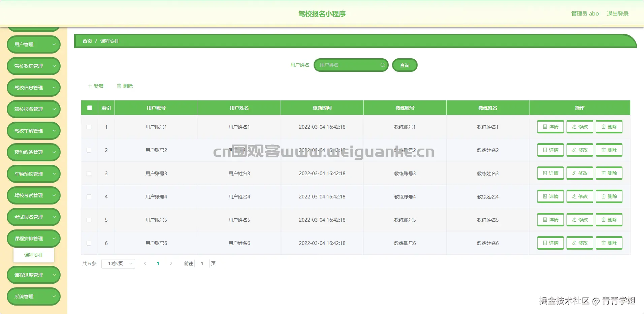
Task: Collapse the 课程安排管理 sidebar menu
Action: [x=33, y=238]
